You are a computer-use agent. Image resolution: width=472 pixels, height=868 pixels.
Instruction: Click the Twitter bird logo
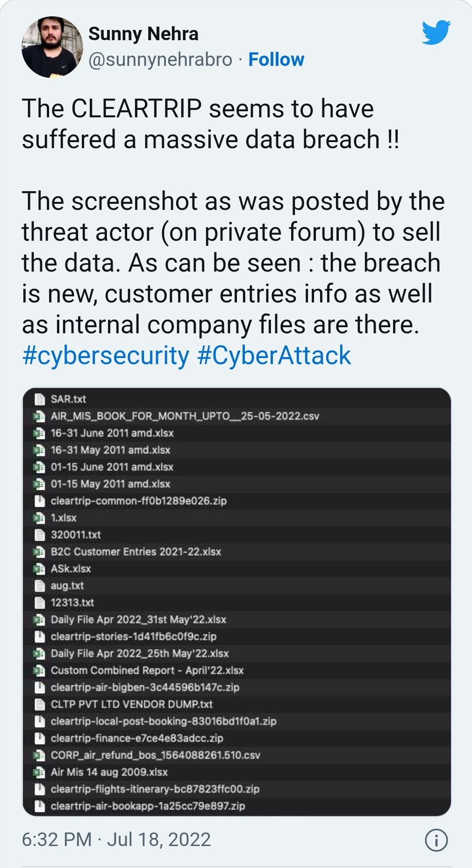point(436,33)
